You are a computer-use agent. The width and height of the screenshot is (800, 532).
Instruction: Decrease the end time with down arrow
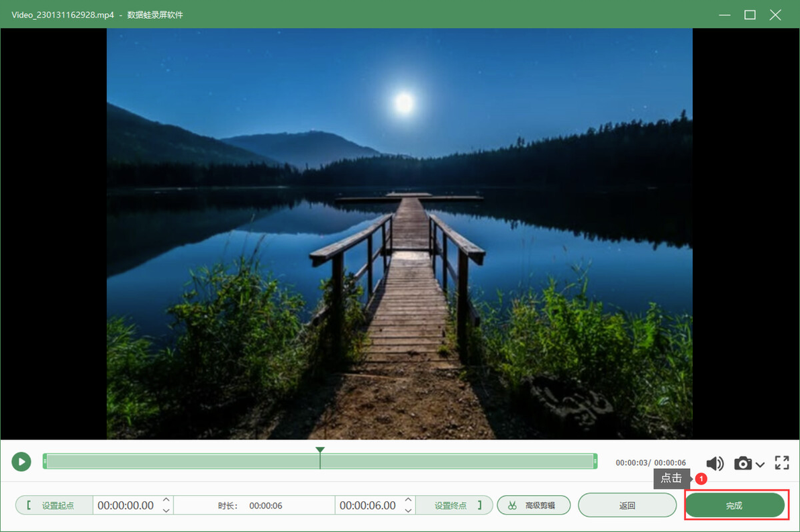point(408,510)
